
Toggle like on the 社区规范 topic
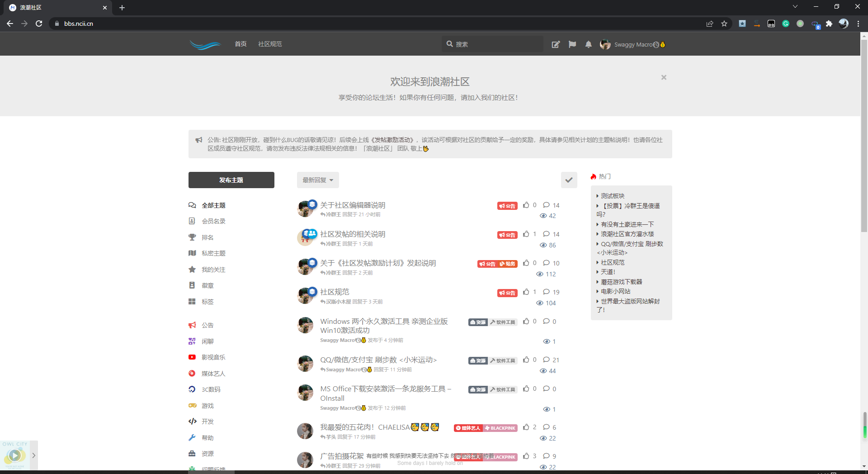coord(525,292)
